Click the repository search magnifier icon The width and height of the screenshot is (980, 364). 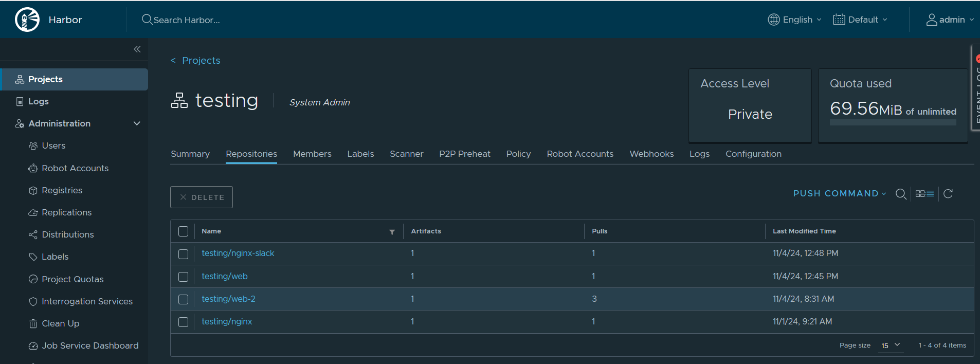click(x=901, y=194)
